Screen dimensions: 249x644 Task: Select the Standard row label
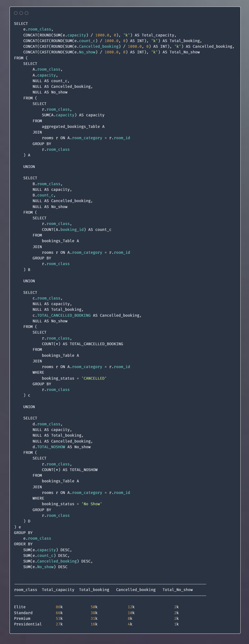click(23, 613)
